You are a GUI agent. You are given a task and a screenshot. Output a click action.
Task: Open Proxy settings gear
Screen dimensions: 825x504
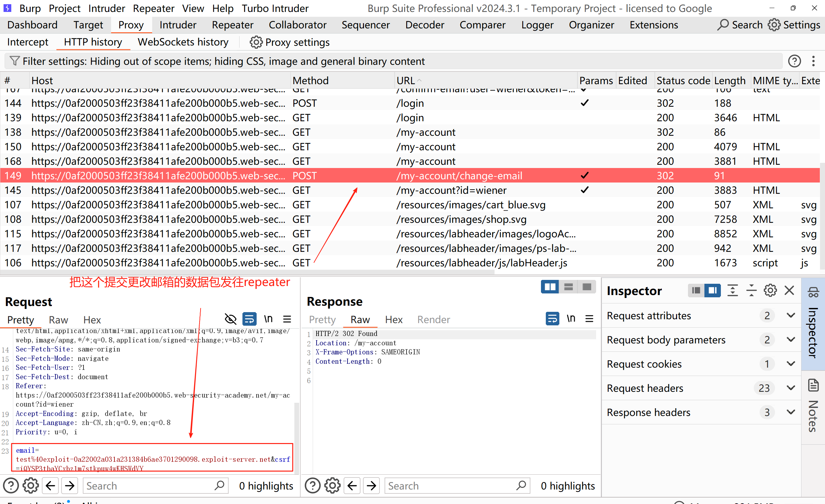click(256, 42)
